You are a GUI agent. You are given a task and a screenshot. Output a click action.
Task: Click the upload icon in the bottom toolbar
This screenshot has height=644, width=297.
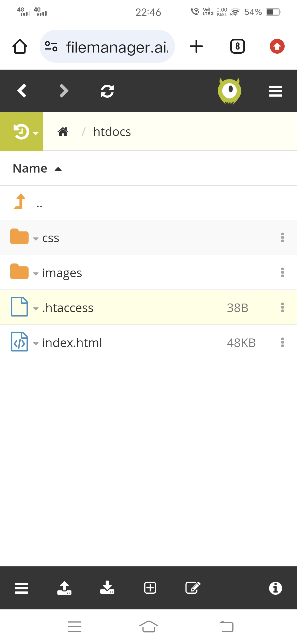pyautogui.click(x=64, y=588)
